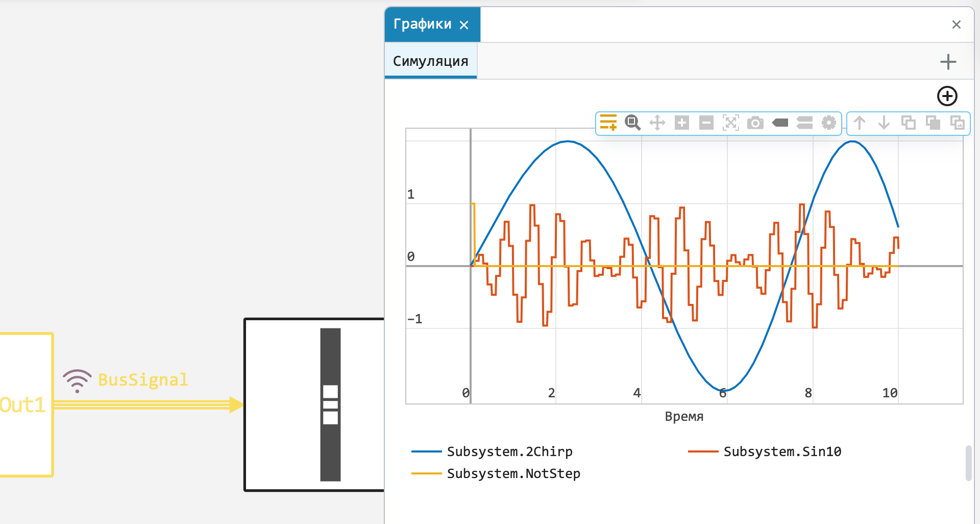Select the zoom box magnifier tool
980x524 pixels.
click(632, 123)
